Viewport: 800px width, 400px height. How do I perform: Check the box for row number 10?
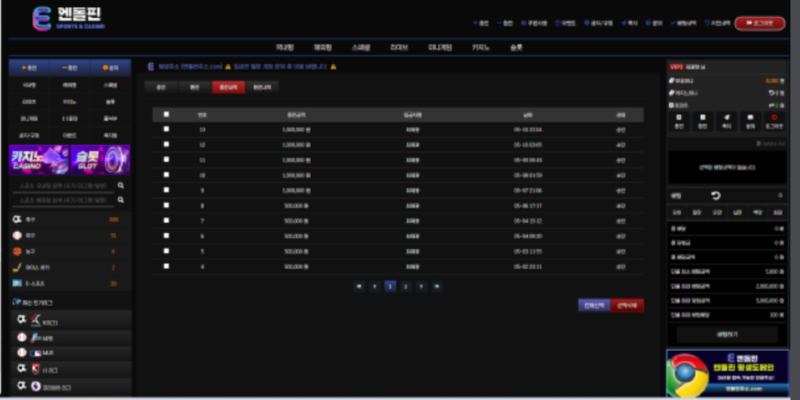click(x=166, y=174)
